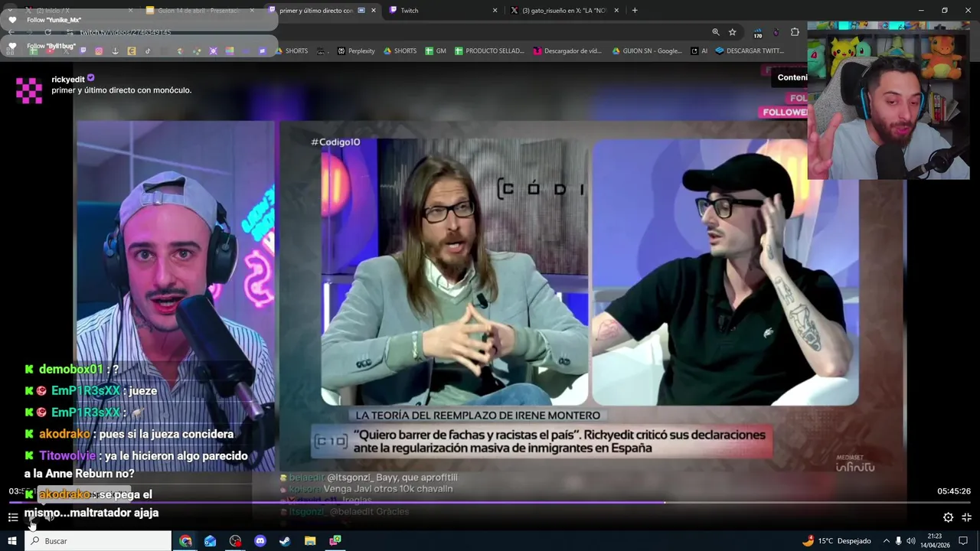Open the recording app taskbar icon
This screenshot has width=980, height=551.
point(235,541)
